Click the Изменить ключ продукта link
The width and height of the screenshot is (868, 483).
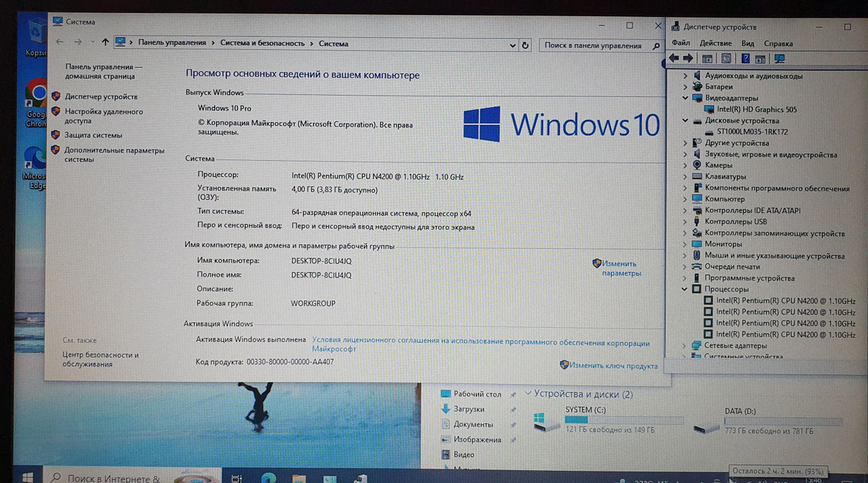pos(613,366)
